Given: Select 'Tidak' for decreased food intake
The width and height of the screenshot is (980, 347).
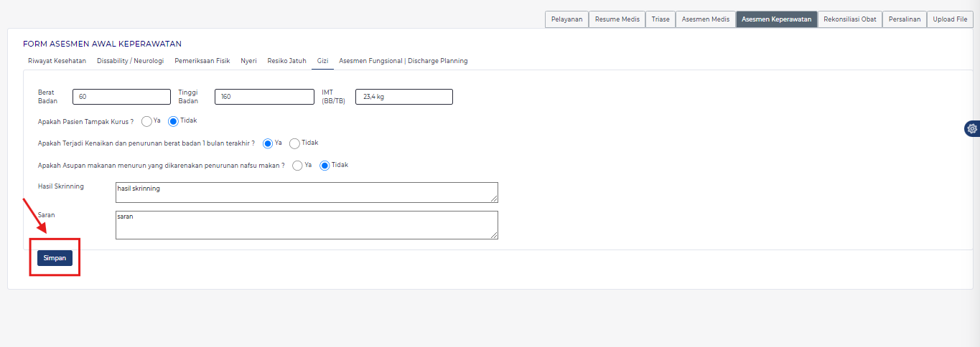Looking at the screenshot, I should click(x=325, y=166).
